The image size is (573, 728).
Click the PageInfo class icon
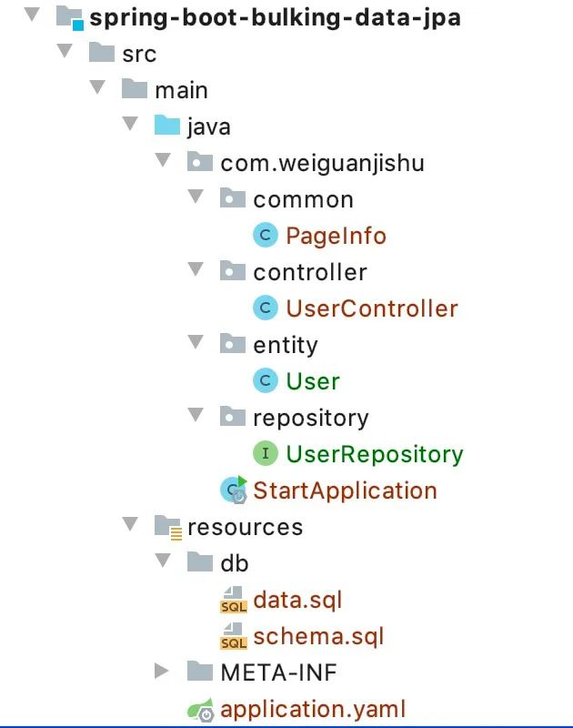coord(266,235)
